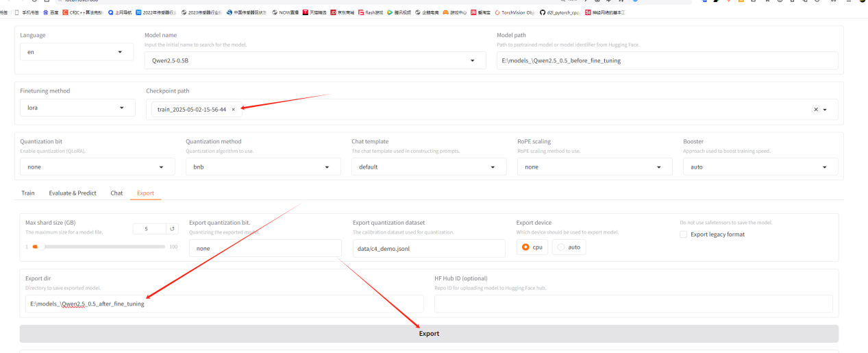Open the 2022年传感器行业 bookmark
The image size is (868, 353).
156,12
